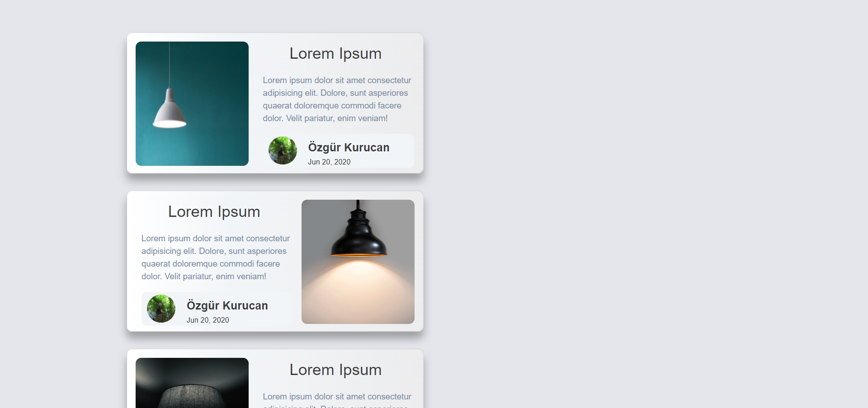
Task: Select the second card's Jun 20, 2020 date
Action: (208, 320)
